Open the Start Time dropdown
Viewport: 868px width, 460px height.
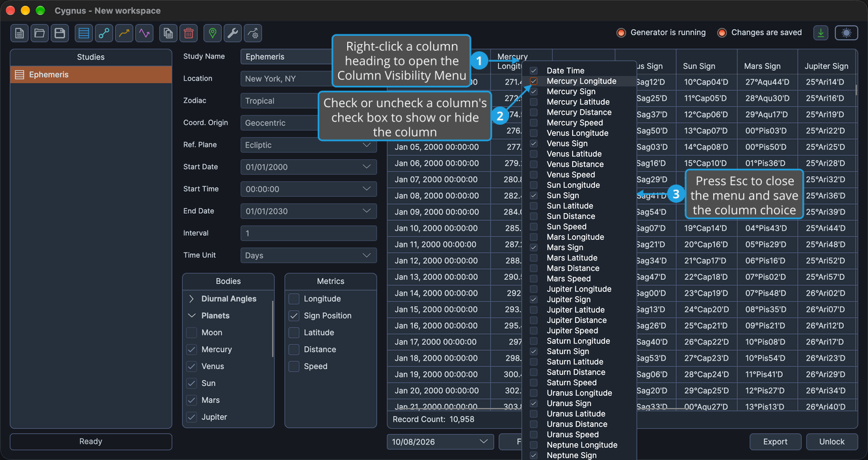(309, 189)
